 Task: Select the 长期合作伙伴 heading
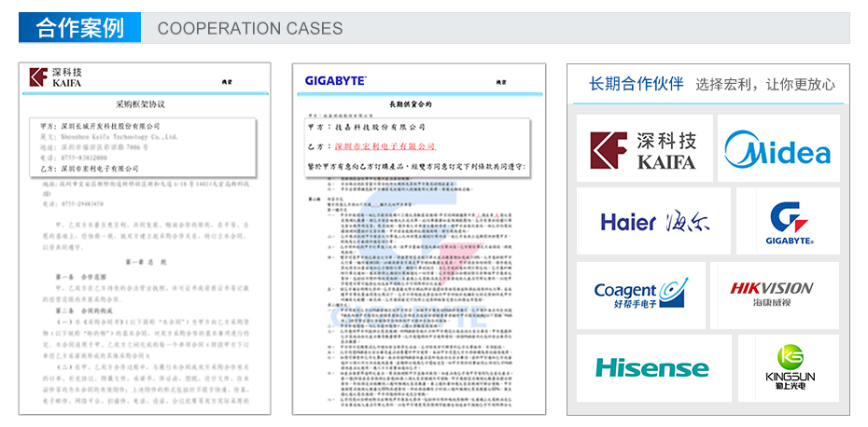coord(636,84)
